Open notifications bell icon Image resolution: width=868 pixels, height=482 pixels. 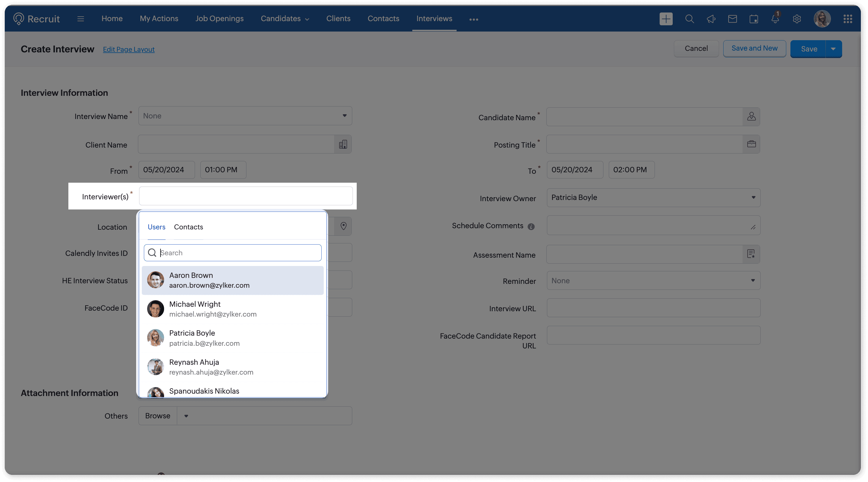775,19
